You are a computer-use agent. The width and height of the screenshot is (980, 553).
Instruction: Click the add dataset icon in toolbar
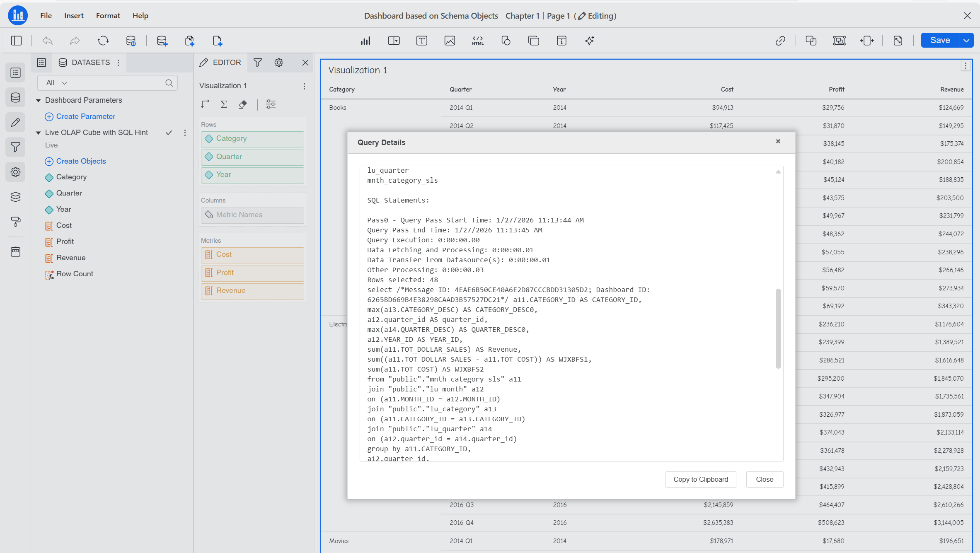162,41
